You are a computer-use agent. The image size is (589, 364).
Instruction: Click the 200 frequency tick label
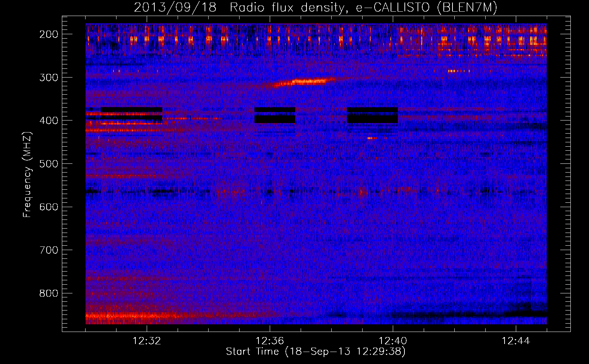49,34
